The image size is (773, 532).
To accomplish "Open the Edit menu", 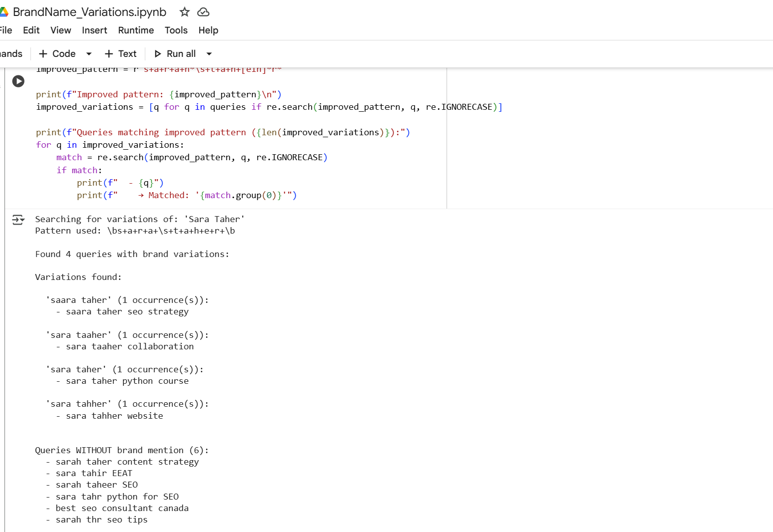I will pyautogui.click(x=31, y=30).
